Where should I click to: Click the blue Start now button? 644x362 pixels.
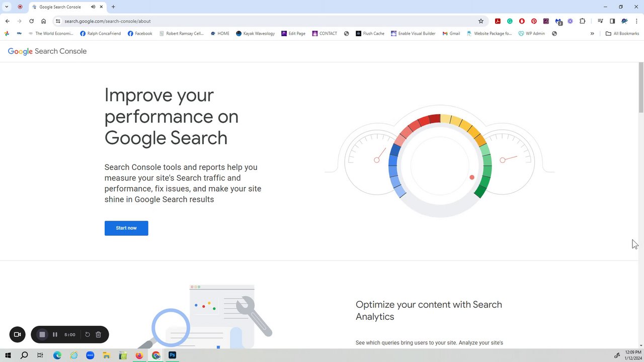(126, 228)
